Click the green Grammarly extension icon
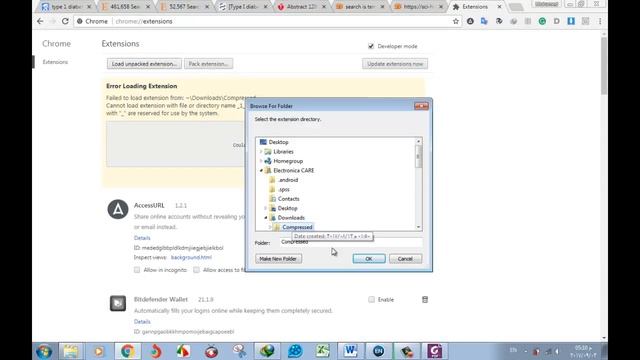 click(542, 21)
